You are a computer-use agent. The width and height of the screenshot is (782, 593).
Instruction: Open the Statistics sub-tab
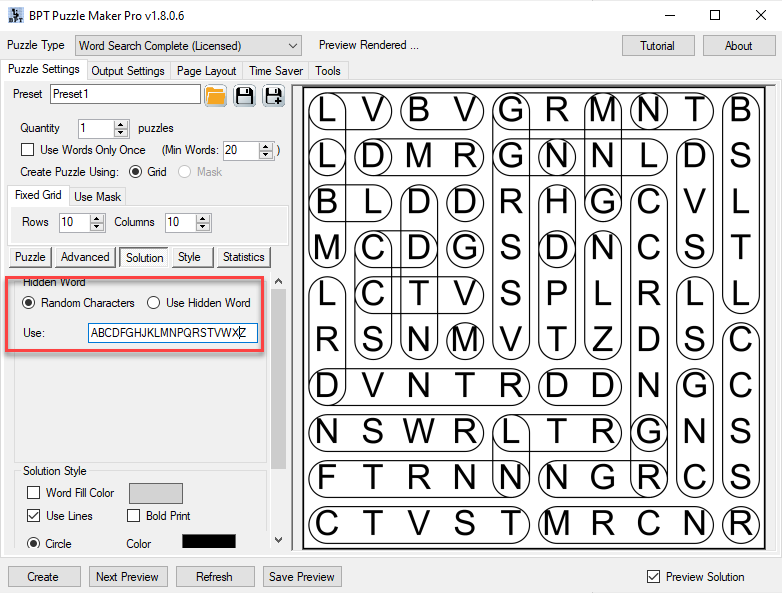tap(243, 257)
